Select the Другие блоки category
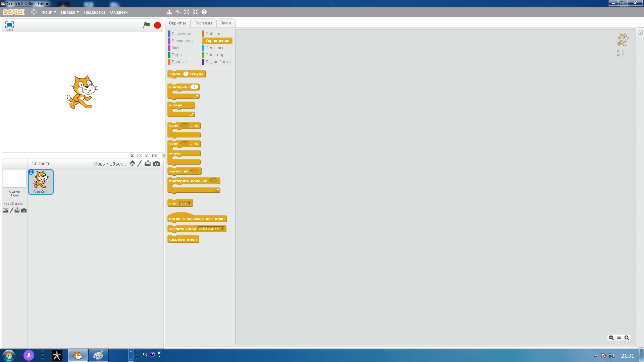644x362 pixels. tap(218, 62)
